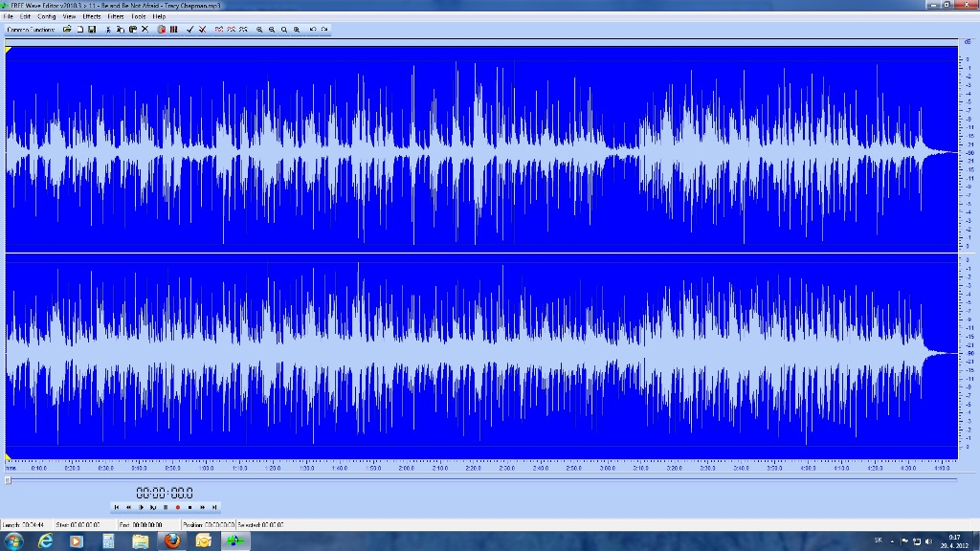Viewport: 980px width, 551px height.
Task: Open Internet Explorer from taskbar
Action: coord(45,541)
